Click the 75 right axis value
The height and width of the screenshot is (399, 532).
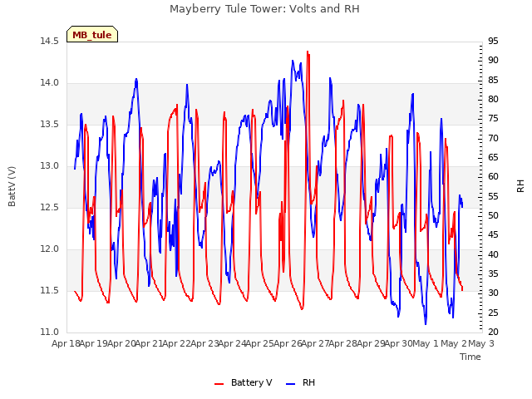[x=493, y=118]
